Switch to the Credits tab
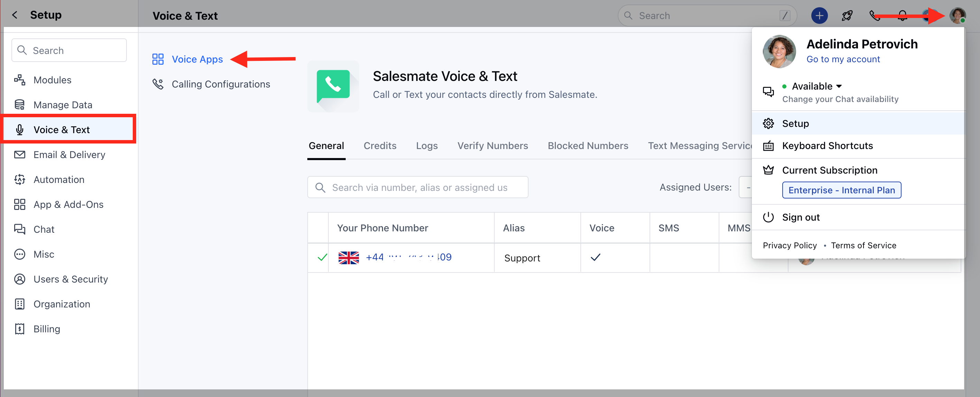The image size is (980, 397). tap(380, 146)
